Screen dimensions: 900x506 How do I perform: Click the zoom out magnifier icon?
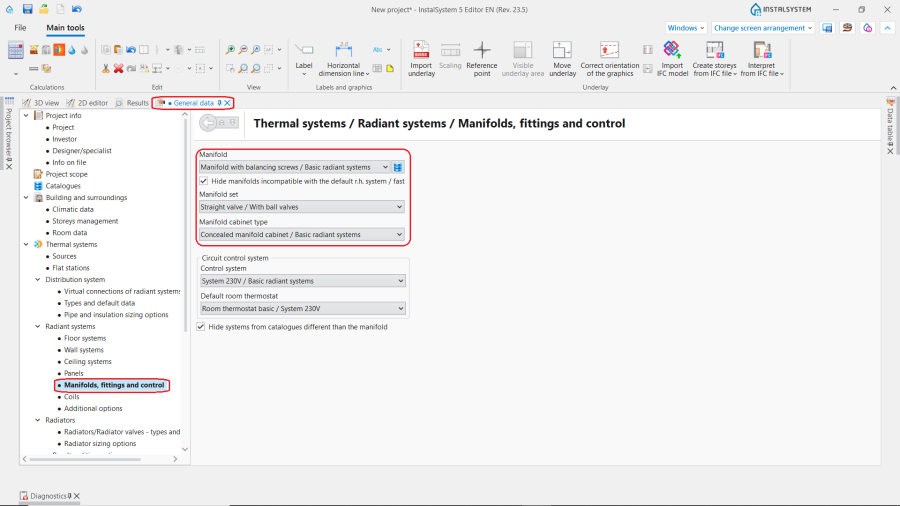[243, 50]
